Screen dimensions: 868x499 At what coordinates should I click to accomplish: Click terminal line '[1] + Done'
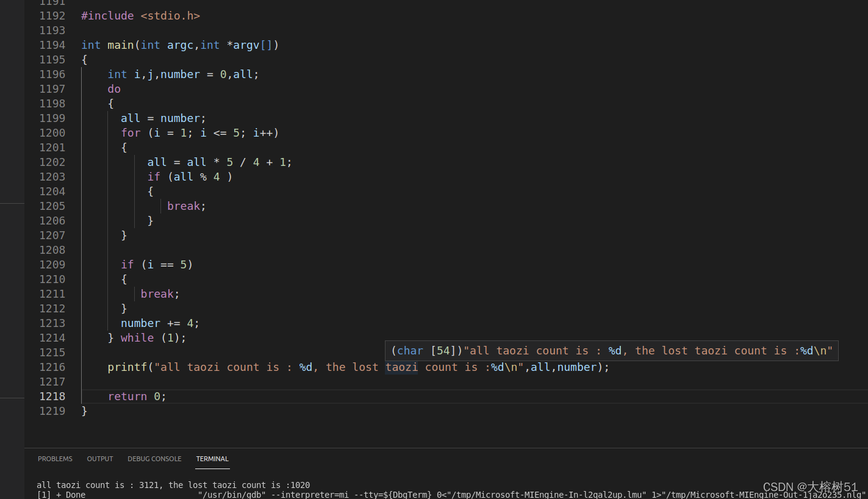pos(61,495)
